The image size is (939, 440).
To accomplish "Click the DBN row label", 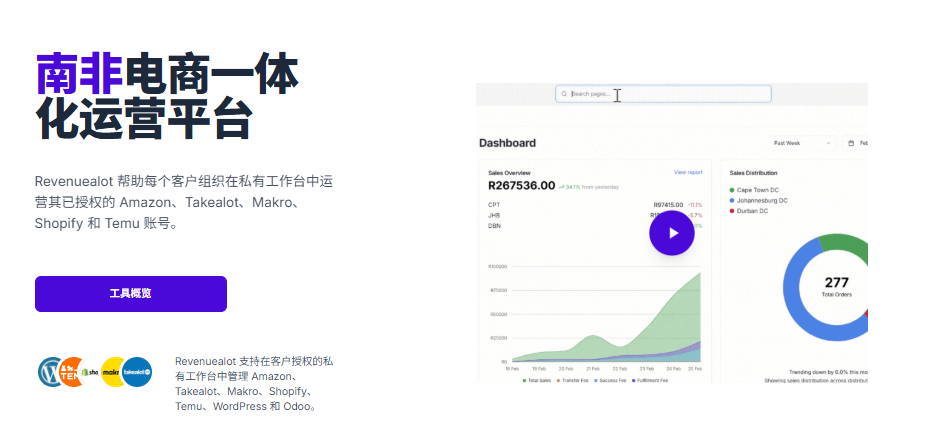I will tap(494, 226).
